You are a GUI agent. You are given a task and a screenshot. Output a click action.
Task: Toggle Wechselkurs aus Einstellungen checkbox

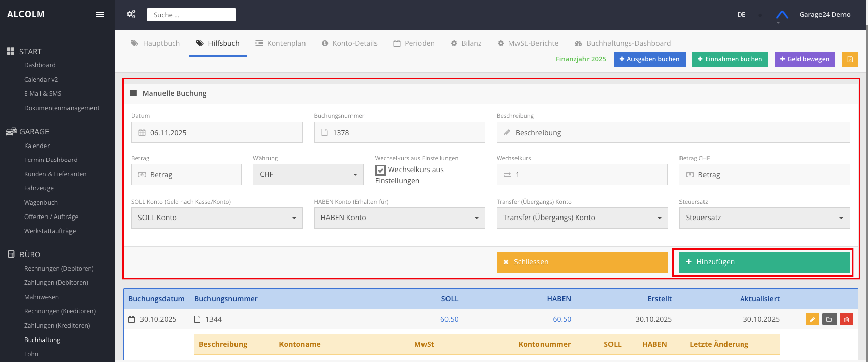click(380, 170)
